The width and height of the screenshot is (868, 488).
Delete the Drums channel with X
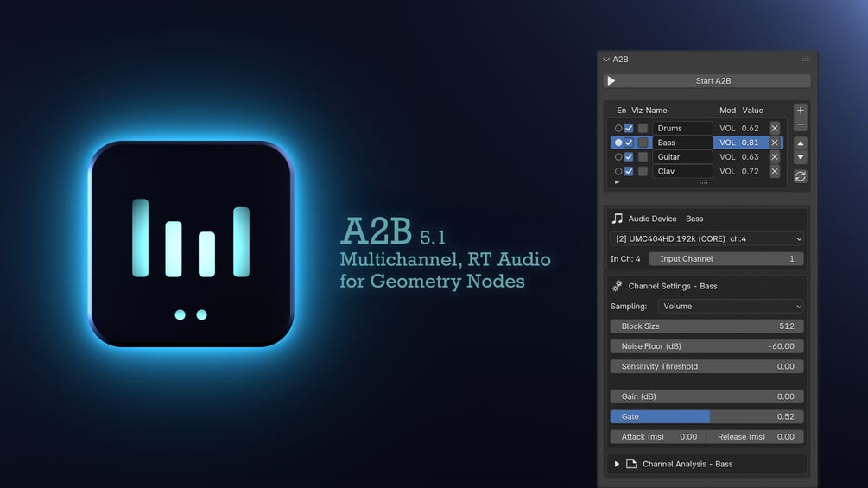(x=775, y=128)
